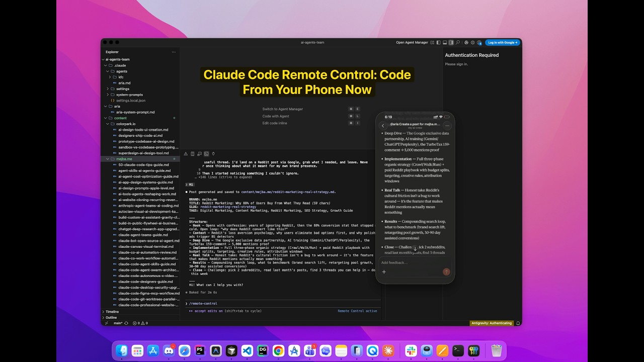Viewport: 644px width, 362px height.
Task: Open designers-ship-code-ai.md file
Action: click(x=140, y=135)
